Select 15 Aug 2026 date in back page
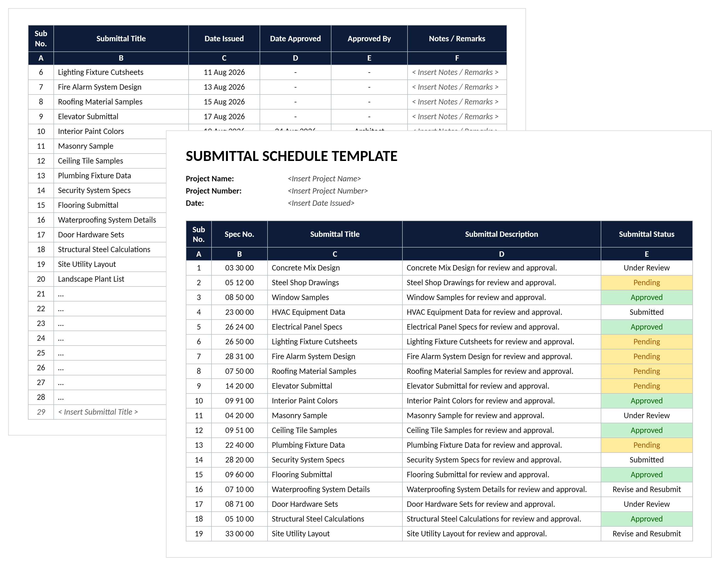The width and height of the screenshot is (728, 574). click(x=224, y=102)
